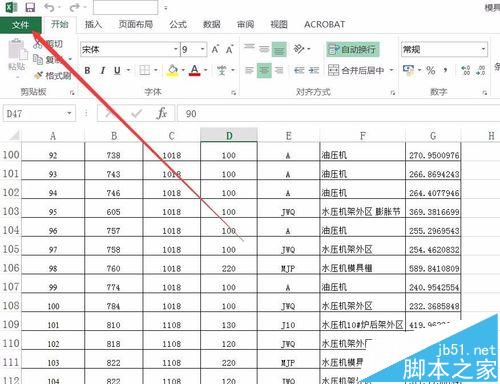Open the ACROBAT ribbon tab
This screenshot has height=384, width=500.
tap(324, 24)
